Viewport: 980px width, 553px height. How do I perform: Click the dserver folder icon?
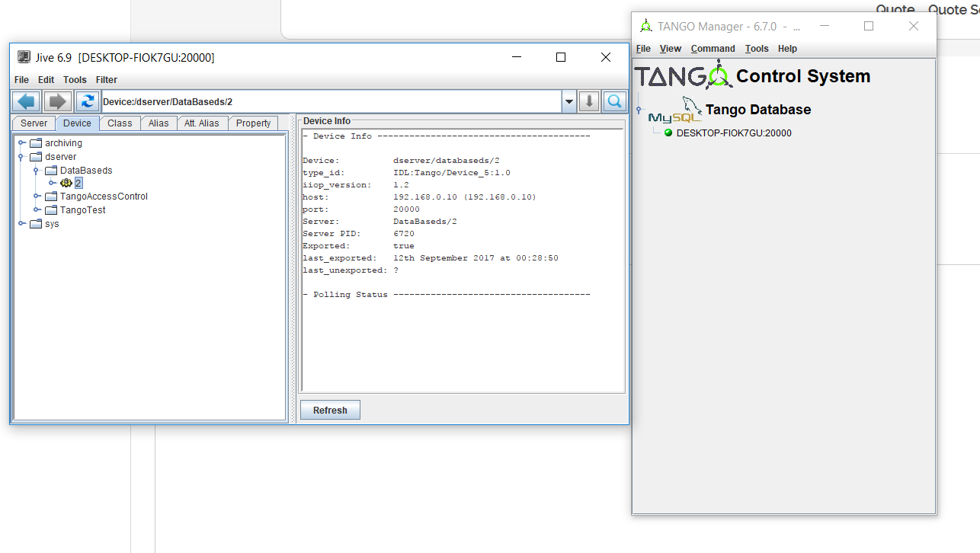pyautogui.click(x=36, y=157)
